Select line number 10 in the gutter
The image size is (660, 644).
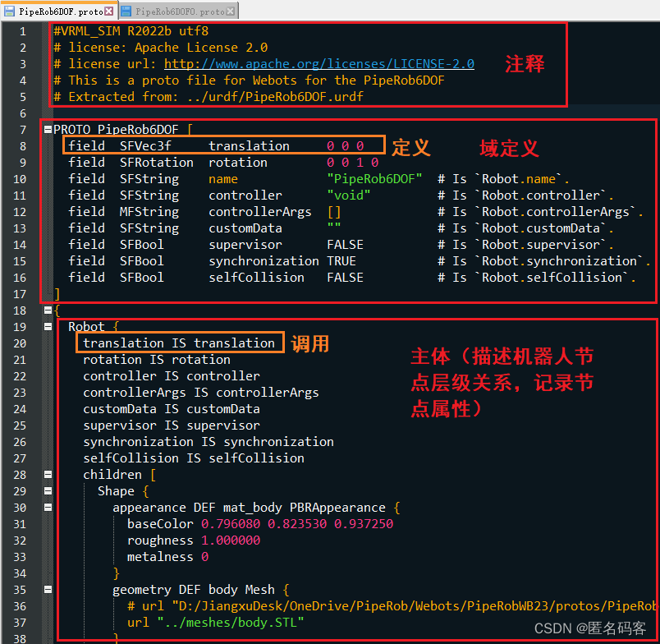(18, 178)
